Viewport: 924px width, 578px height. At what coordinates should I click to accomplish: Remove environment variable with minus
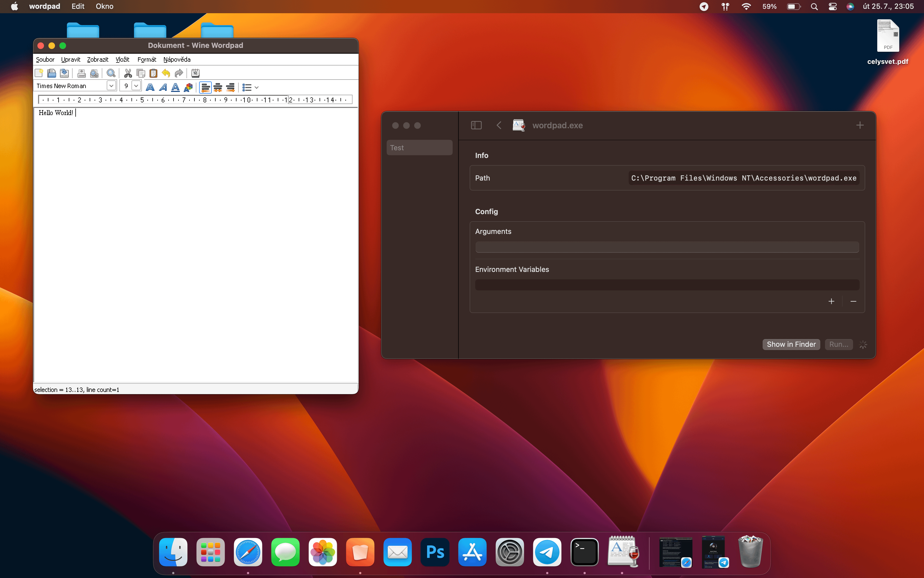tap(853, 301)
